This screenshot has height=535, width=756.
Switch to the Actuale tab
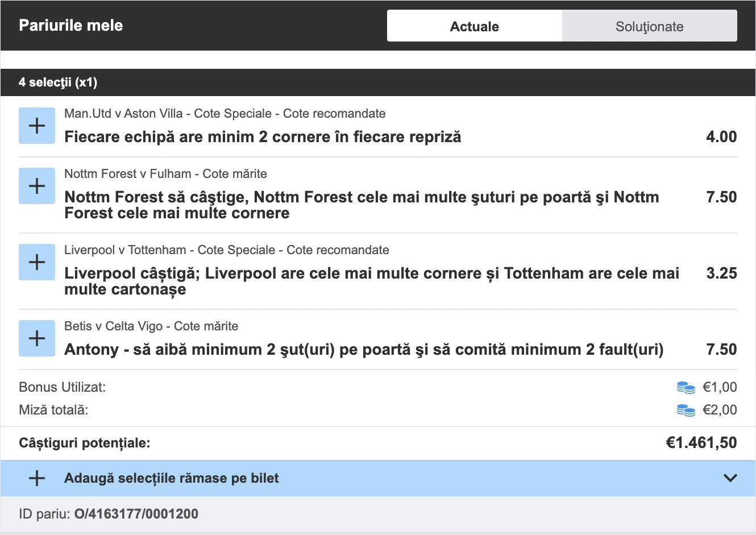tap(475, 26)
